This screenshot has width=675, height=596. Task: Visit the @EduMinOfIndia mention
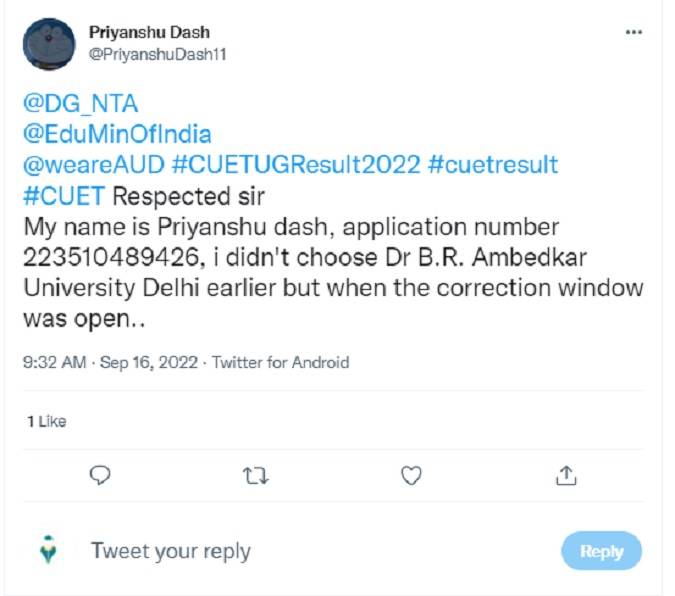(x=117, y=133)
